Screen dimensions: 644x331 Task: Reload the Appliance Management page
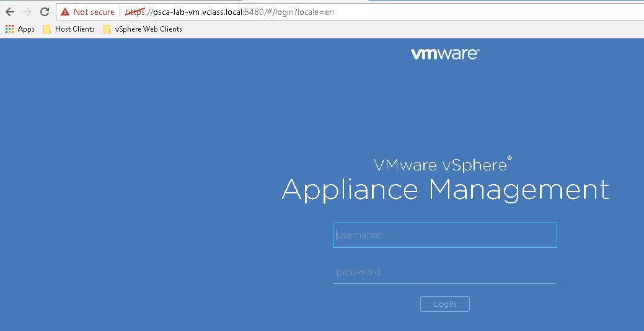[x=45, y=12]
